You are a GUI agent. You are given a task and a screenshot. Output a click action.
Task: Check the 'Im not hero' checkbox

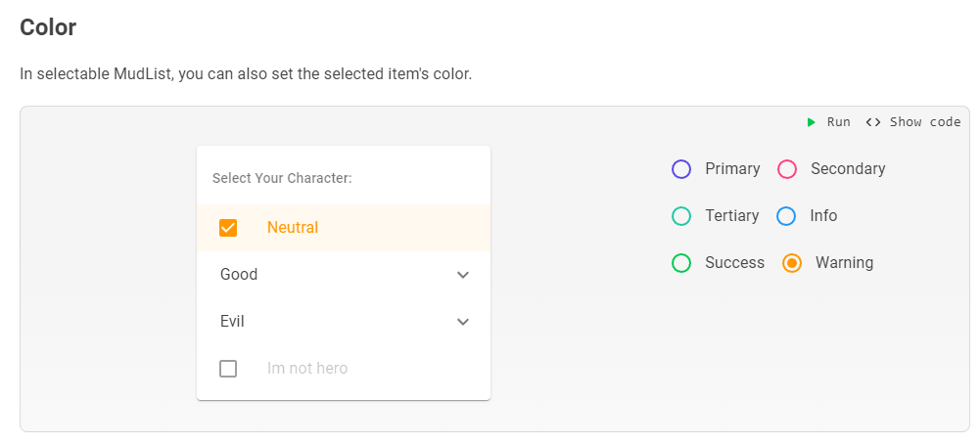pos(228,369)
